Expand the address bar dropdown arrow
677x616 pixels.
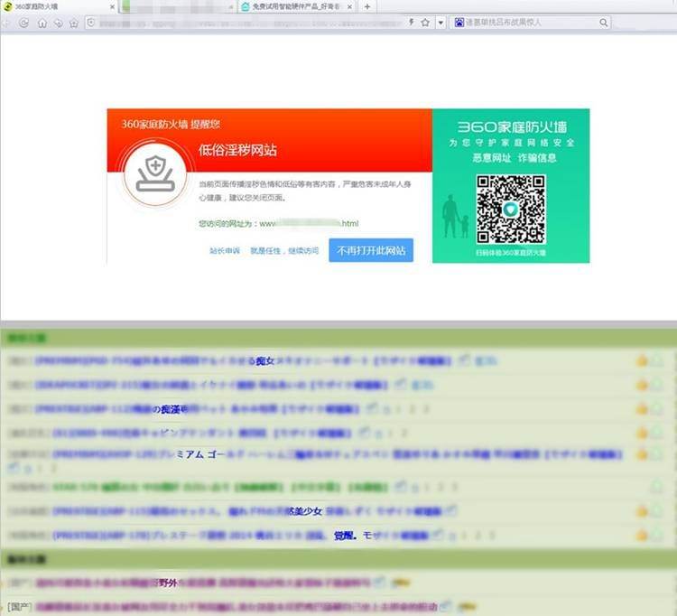pyautogui.click(x=441, y=23)
